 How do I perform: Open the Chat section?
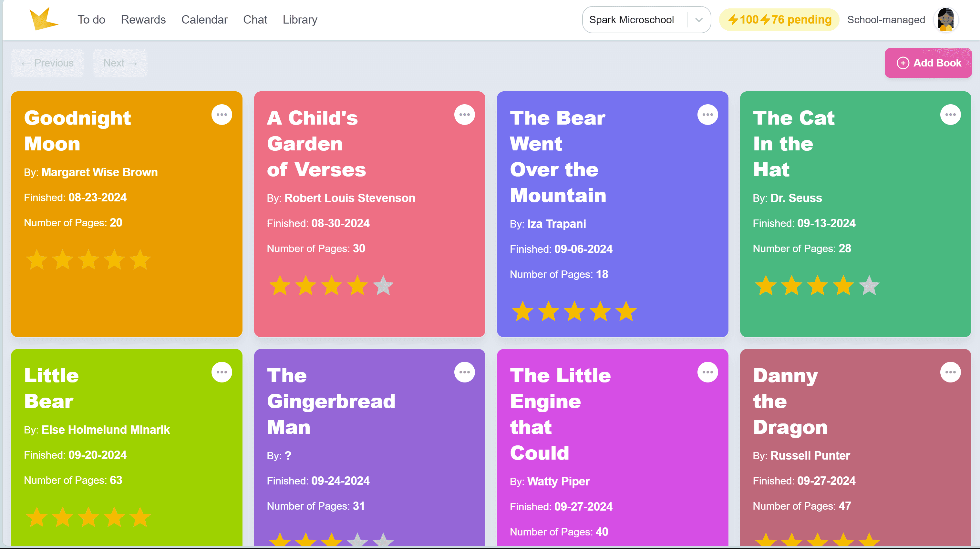[255, 20]
